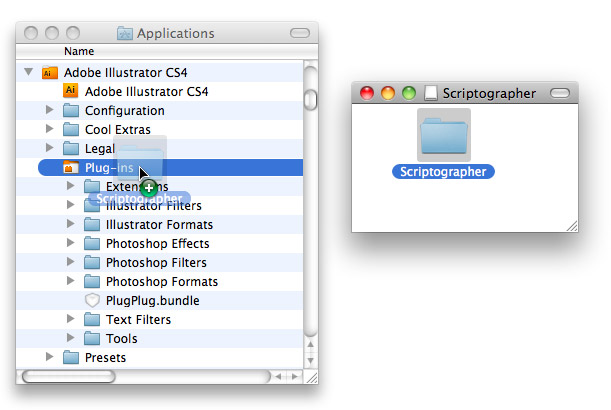Toggle the Scriptographer window toolbar pill button

[x=560, y=93]
